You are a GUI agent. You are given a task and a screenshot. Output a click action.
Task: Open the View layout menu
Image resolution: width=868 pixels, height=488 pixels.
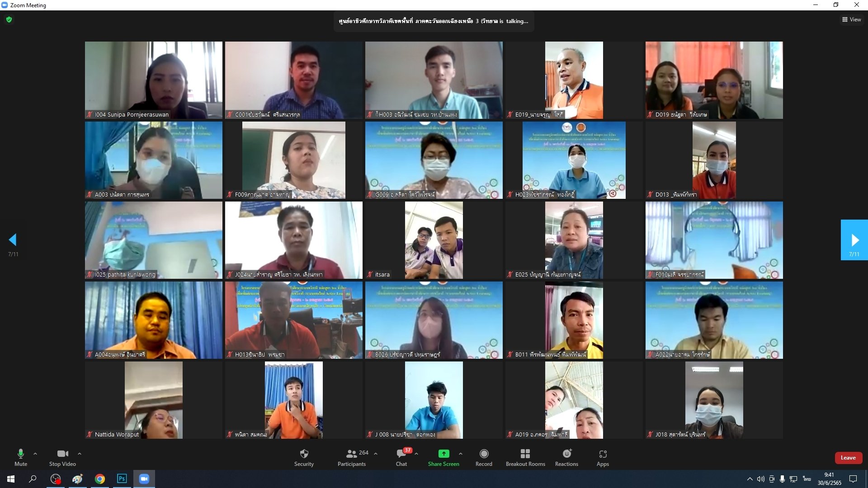tap(851, 19)
